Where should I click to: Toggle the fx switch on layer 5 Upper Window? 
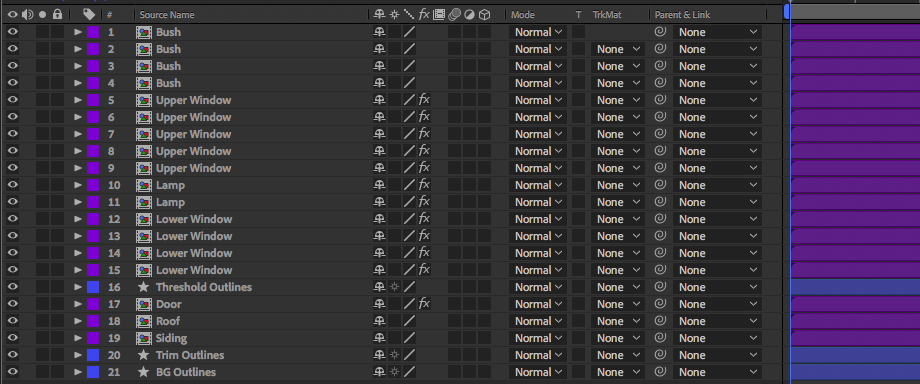tap(424, 99)
